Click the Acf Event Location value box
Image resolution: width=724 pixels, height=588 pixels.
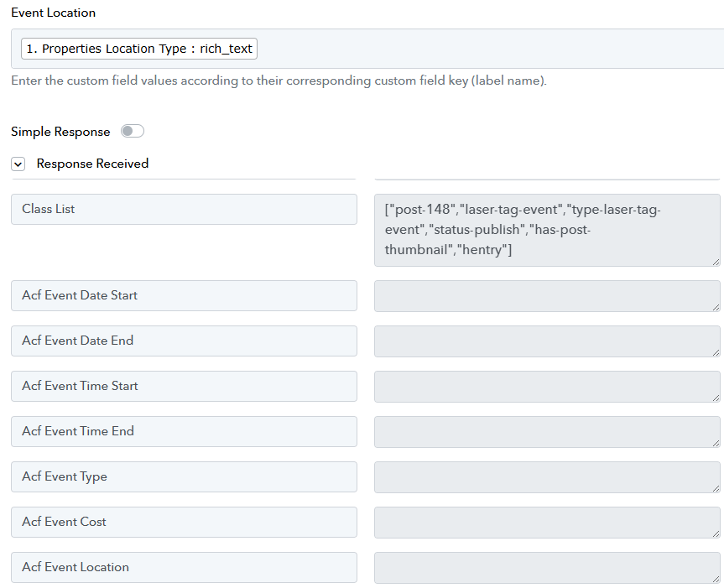click(x=547, y=567)
